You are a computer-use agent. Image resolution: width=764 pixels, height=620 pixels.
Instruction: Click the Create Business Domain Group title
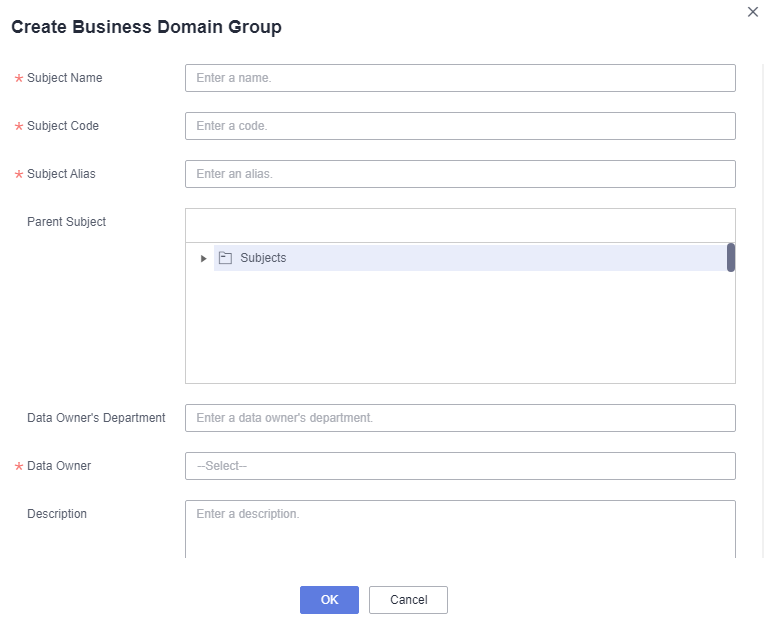click(146, 27)
